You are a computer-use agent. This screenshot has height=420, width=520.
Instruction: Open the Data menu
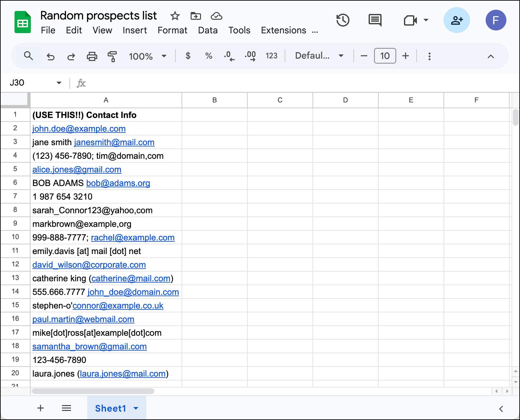coord(208,30)
